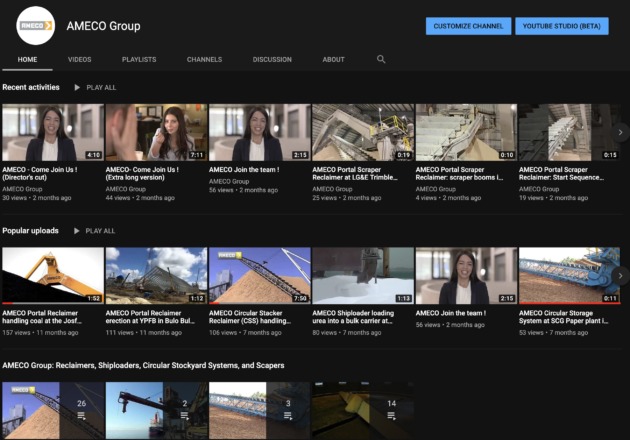The image size is (630, 440).
Task: Click title 'AMECO Portal Scraper Reclaimer: scraper booms'
Action: pyautogui.click(x=459, y=173)
